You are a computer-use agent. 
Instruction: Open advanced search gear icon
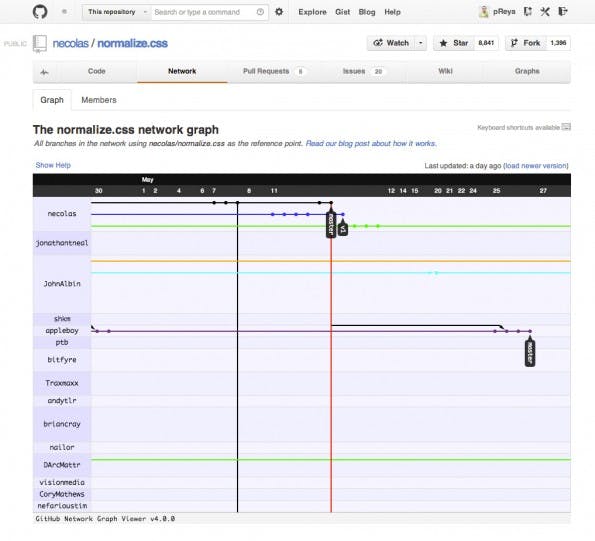(279, 12)
